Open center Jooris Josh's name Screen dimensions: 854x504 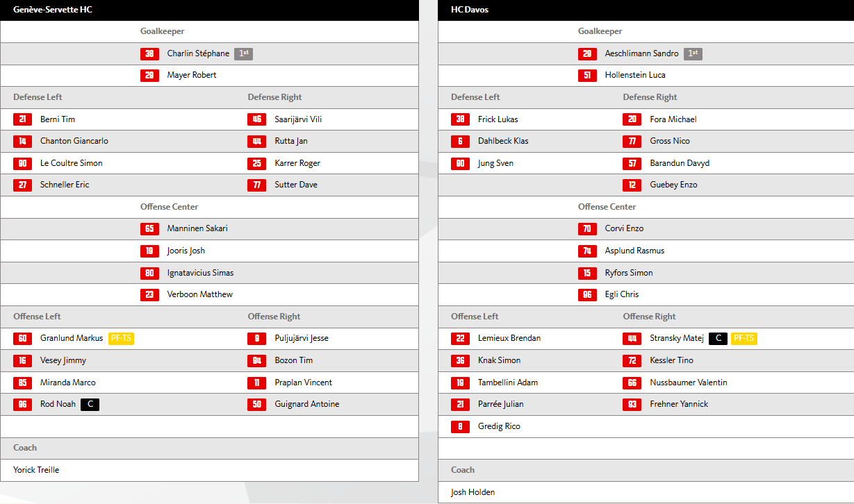coord(186,251)
